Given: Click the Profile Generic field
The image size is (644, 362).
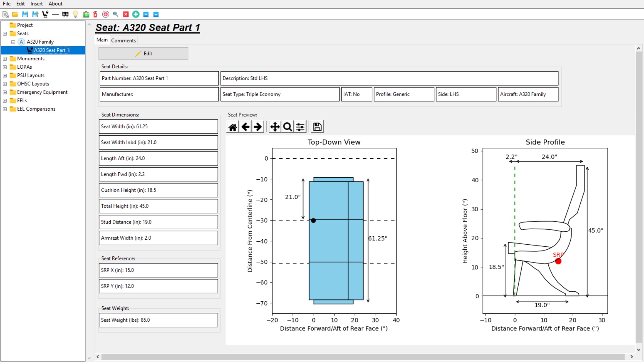Looking at the screenshot, I should pos(404,95).
